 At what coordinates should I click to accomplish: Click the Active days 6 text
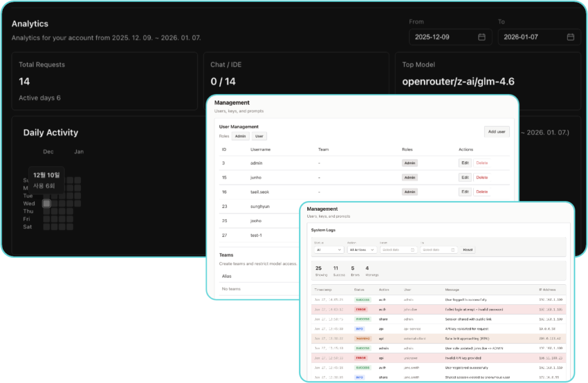pos(40,98)
